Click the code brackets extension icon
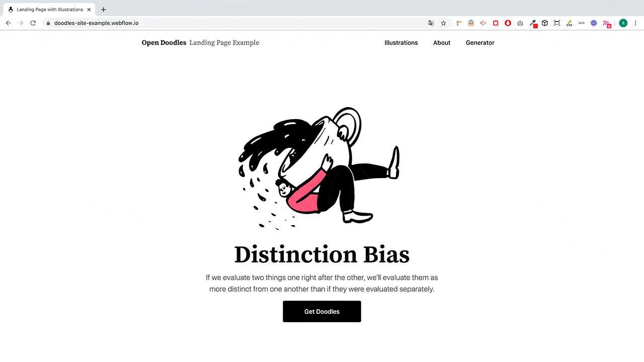 click(582, 23)
